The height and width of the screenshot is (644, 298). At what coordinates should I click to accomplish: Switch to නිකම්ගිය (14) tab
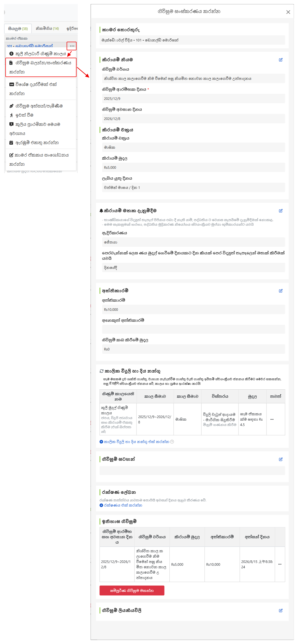pyautogui.click(x=47, y=28)
